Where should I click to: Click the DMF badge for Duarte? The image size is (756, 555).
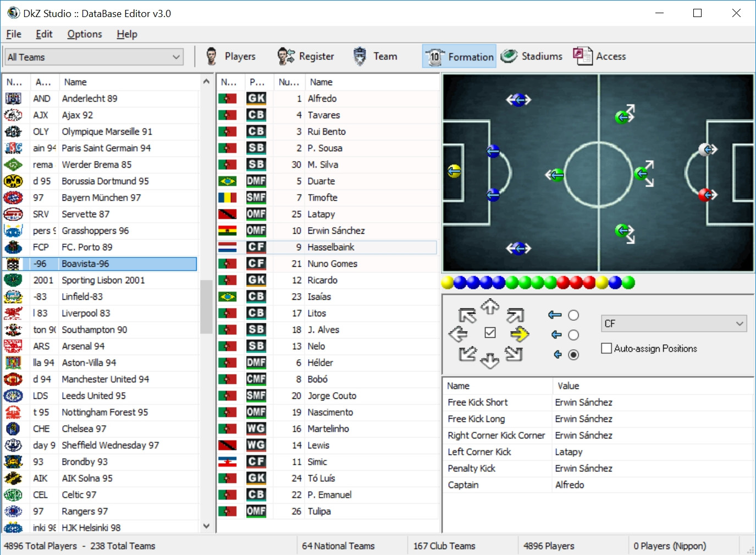coord(256,181)
